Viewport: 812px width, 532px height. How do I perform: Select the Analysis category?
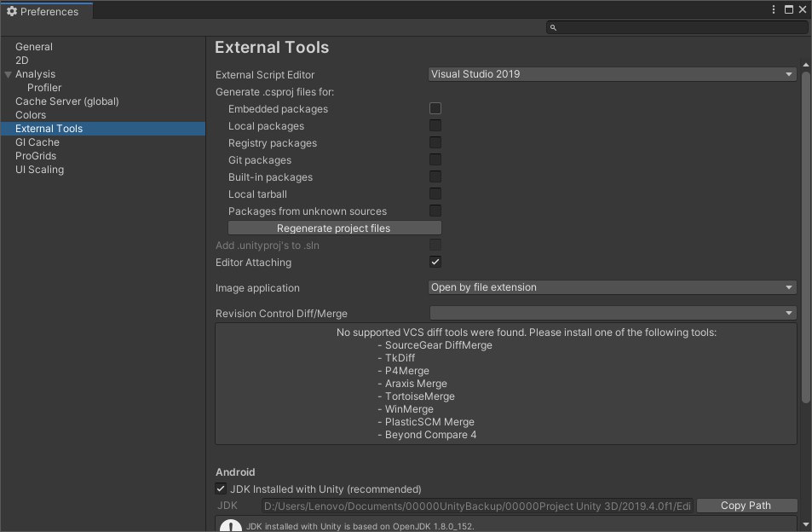coord(35,74)
